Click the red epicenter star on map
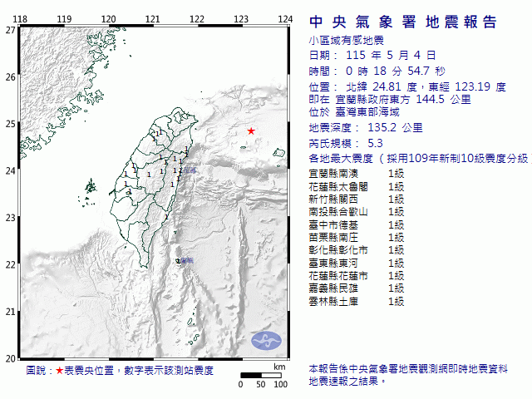 (x=251, y=131)
